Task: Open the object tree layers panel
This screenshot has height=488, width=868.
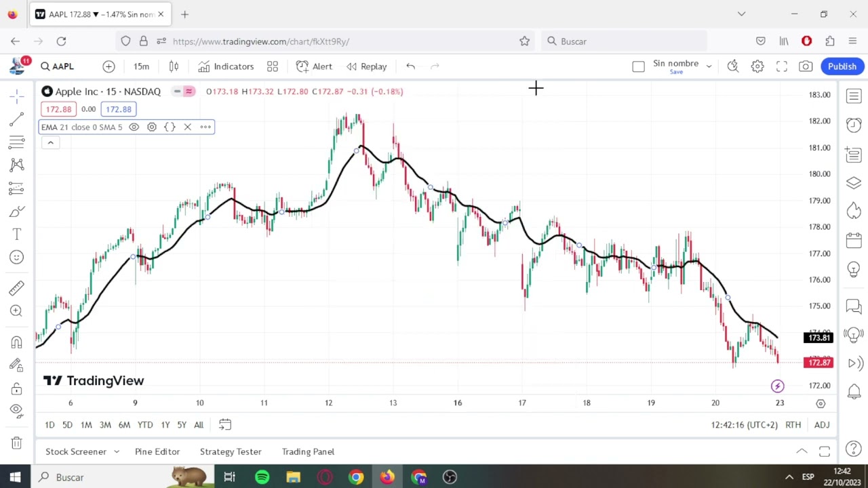Action: 854,183
